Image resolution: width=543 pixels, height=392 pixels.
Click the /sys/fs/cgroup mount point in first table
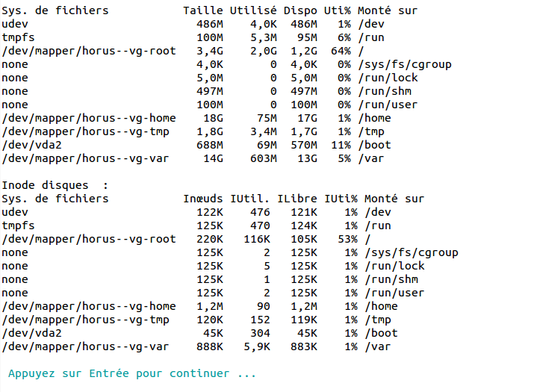click(405, 64)
